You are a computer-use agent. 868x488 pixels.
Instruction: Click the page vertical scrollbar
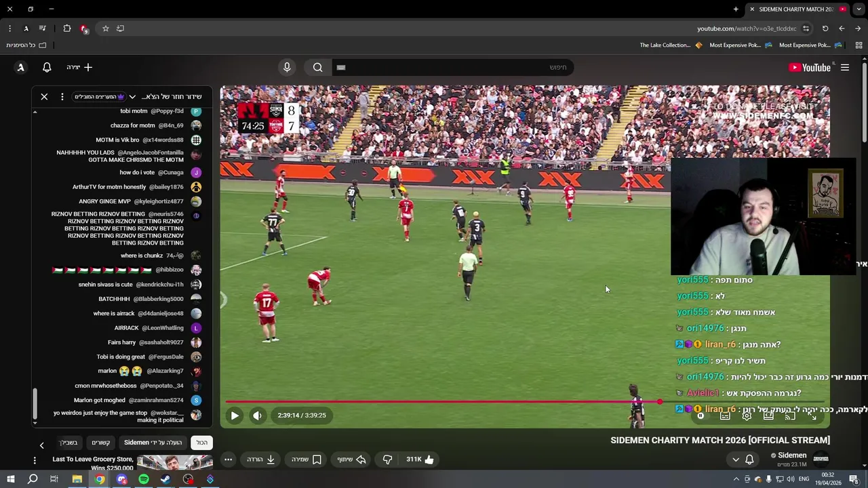tap(864, 102)
